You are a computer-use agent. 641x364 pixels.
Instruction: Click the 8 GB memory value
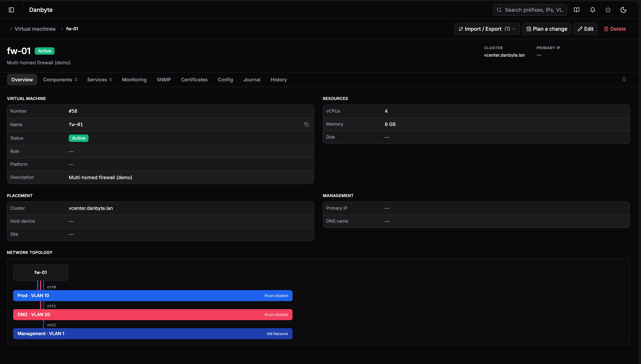click(x=390, y=124)
